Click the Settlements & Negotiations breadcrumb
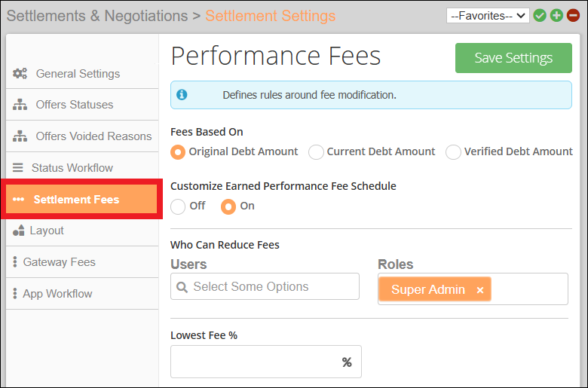Viewport: 588px width, 388px height. [97, 16]
